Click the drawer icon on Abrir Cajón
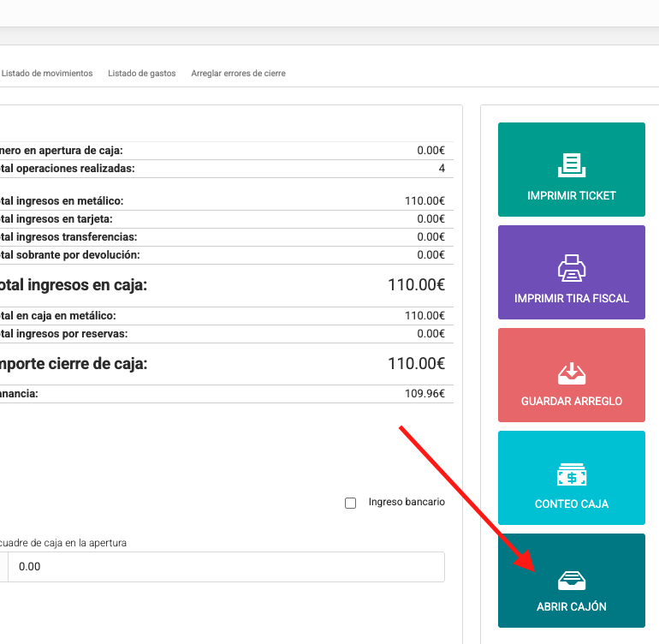Image resolution: width=659 pixels, height=644 pixels. click(572, 581)
